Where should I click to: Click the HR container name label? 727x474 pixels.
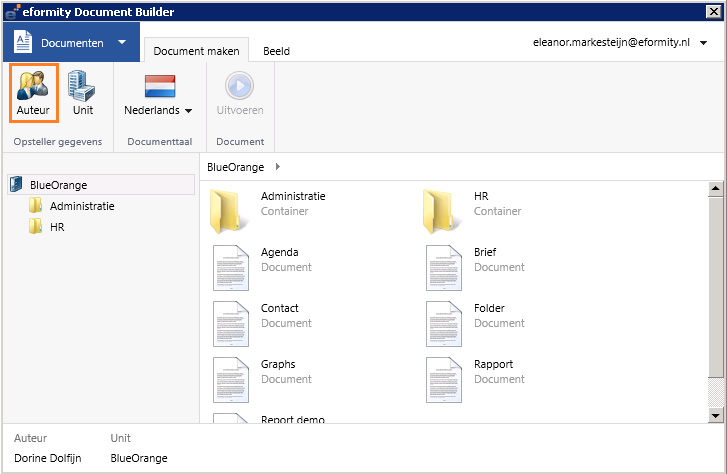[481, 196]
